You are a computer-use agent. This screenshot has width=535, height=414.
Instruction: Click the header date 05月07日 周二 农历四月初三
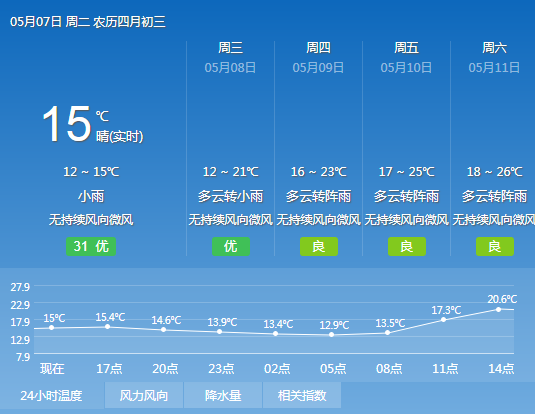(x=88, y=22)
